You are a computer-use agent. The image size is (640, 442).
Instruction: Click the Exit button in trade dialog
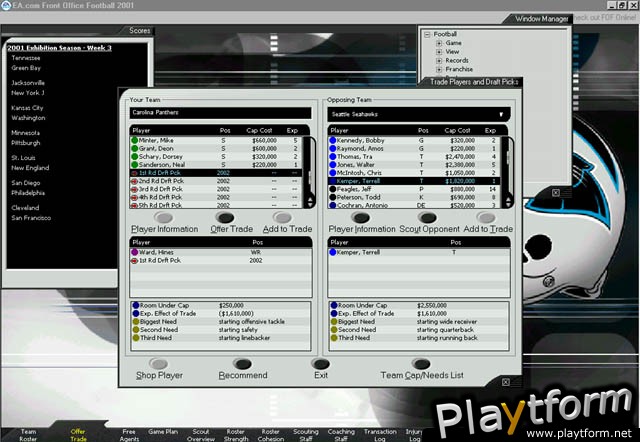pos(321,364)
